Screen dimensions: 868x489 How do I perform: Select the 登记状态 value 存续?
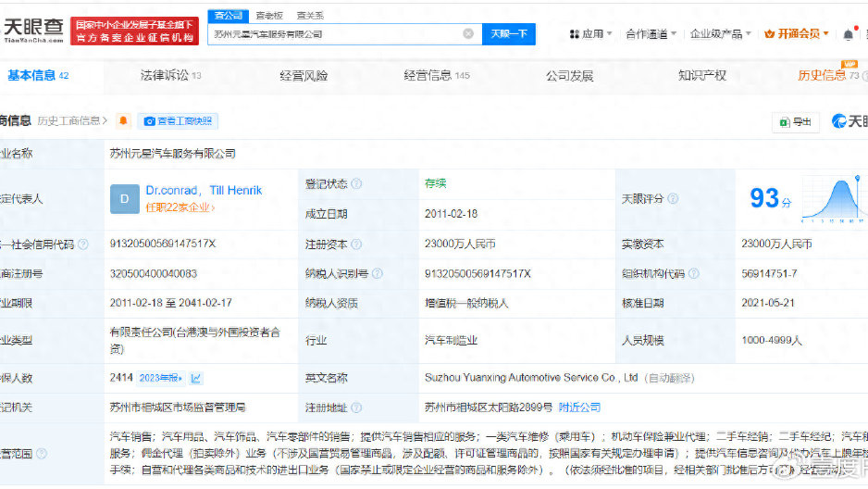(x=435, y=183)
